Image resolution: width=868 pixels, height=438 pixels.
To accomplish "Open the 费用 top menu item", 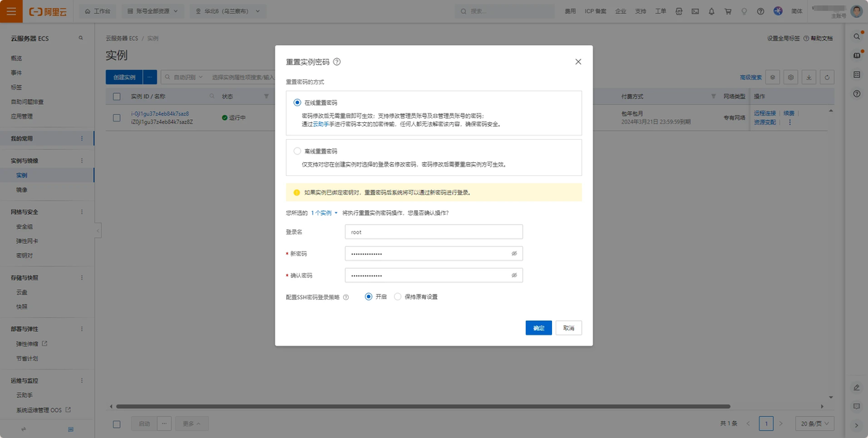I will point(570,11).
